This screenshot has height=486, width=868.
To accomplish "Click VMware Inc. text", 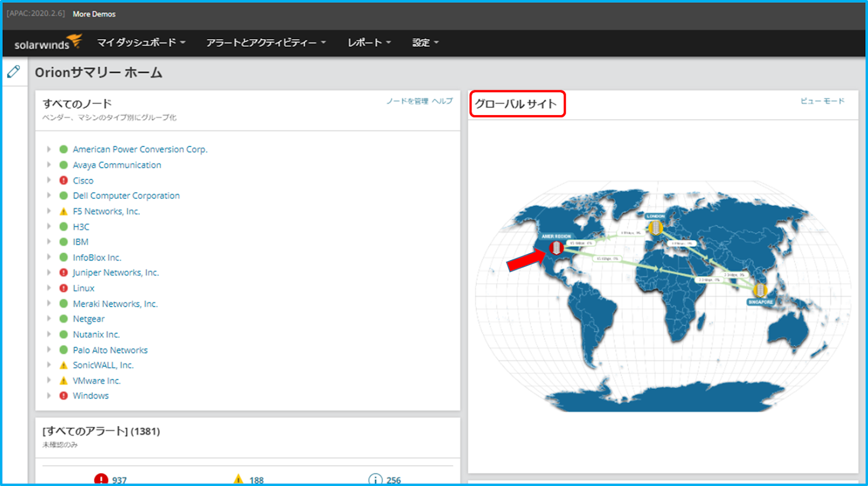I will 97,381.
